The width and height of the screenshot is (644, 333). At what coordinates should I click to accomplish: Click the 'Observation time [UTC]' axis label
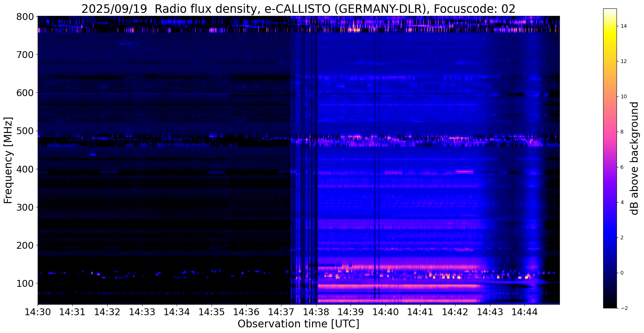tap(298, 324)
